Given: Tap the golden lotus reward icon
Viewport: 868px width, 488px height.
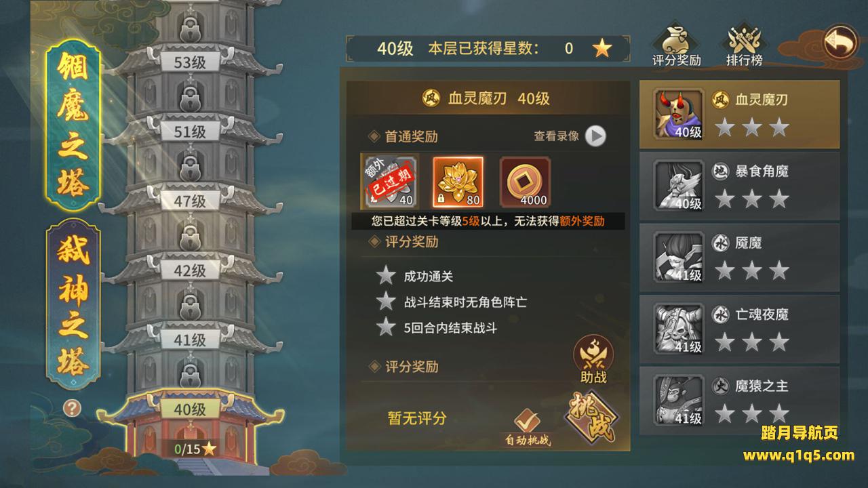Looking at the screenshot, I should tap(458, 182).
